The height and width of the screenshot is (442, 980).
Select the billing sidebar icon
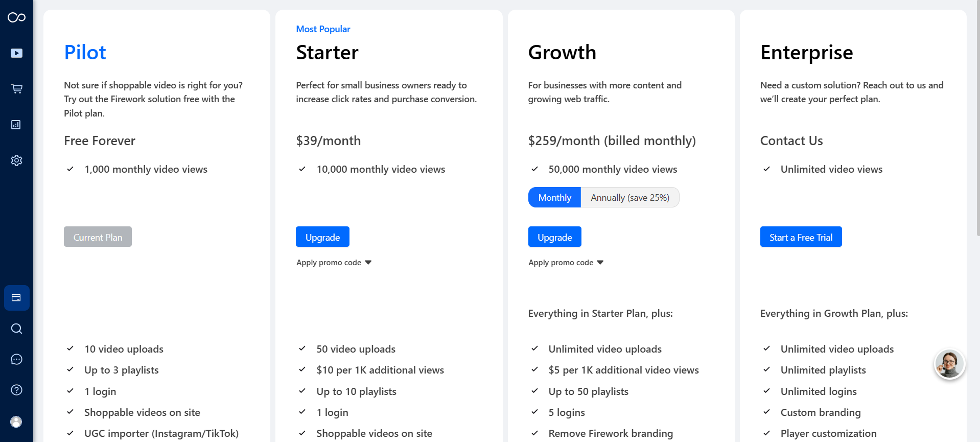16,298
